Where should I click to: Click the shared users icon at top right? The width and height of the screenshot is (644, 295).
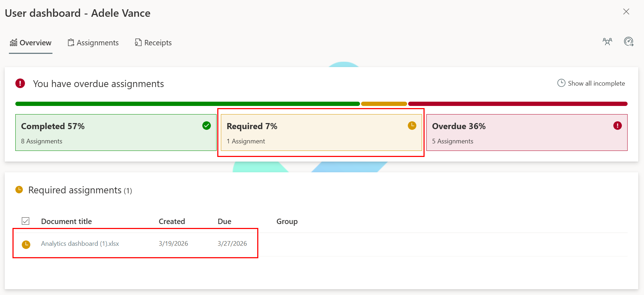[608, 42]
